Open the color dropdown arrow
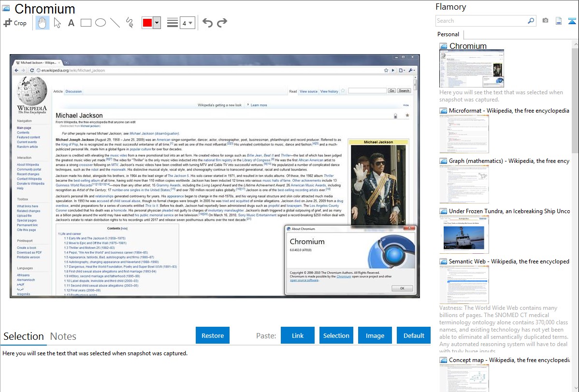Image resolution: width=579 pixels, height=392 pixels. (x=157, y=23)
